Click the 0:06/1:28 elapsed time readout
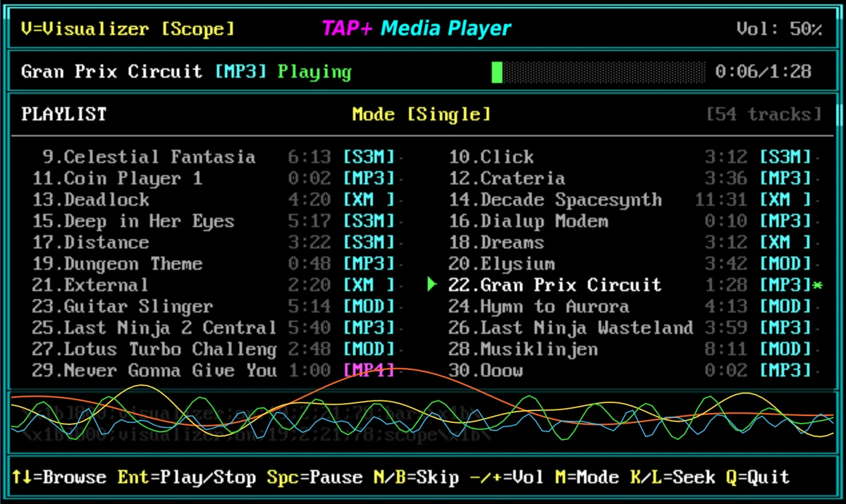This screenshot has height=504, width=846. pyautogui.click(x=763, y=72)
